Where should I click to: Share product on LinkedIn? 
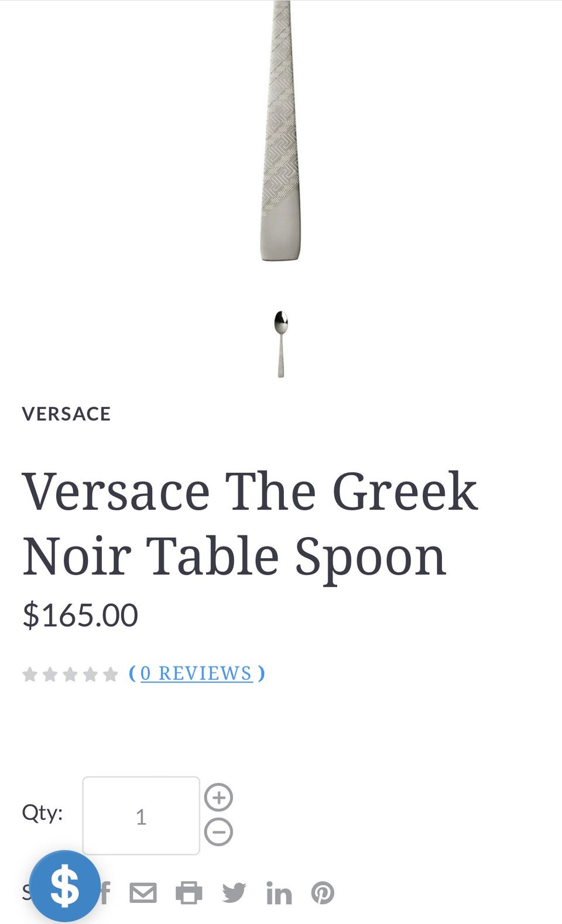pos(279,893)
